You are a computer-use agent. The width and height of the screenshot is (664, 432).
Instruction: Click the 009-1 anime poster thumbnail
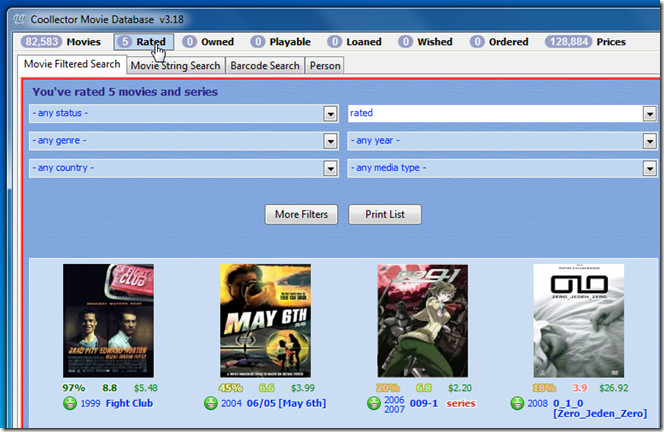pos(423,321)
